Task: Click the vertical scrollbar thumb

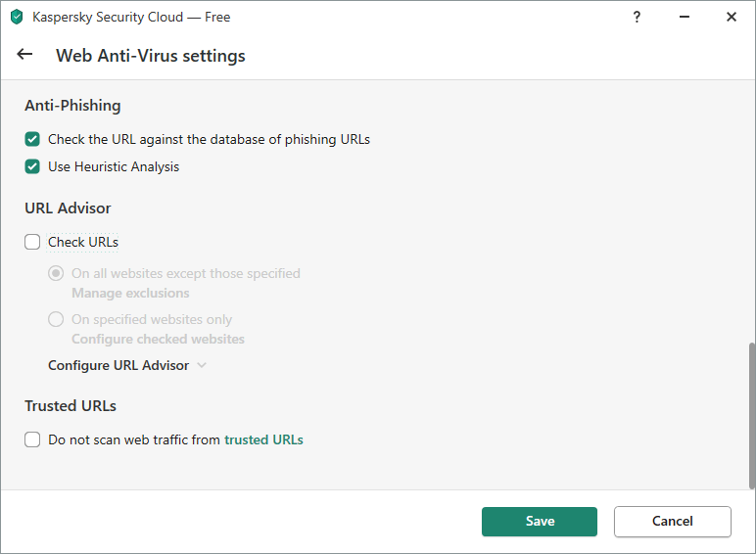Action: 752,416
